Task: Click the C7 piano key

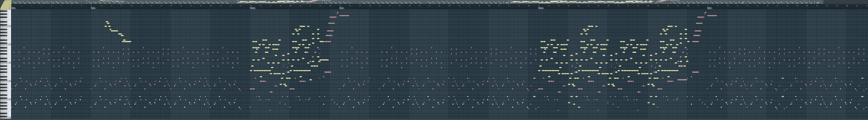Action: click(5, 26)
